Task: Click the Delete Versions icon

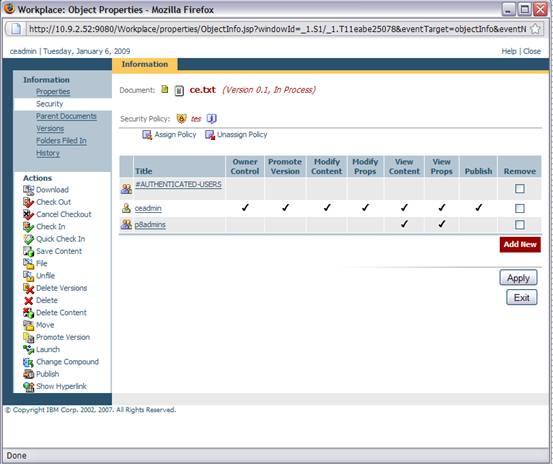Action: [x=28, y=288]
